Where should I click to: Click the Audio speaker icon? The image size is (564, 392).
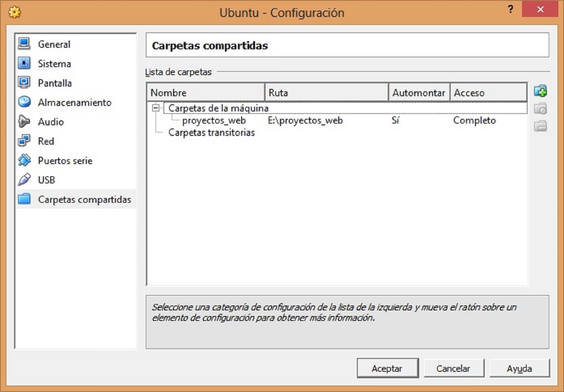(24, 121)
